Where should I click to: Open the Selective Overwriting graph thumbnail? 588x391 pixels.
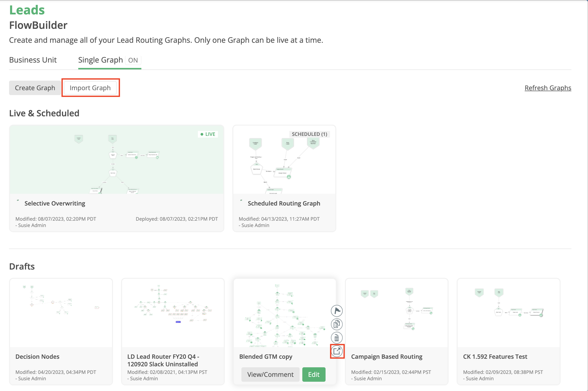(x=117, y=160)
